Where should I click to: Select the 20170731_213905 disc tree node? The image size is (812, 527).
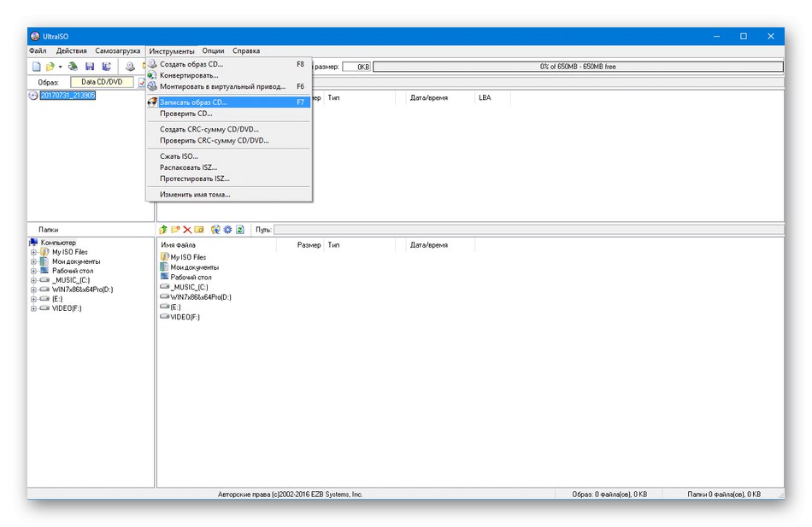click(68, 96)
